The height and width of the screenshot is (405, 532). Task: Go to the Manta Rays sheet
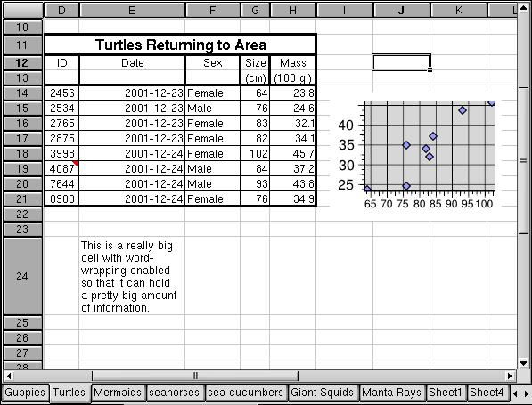391,393
